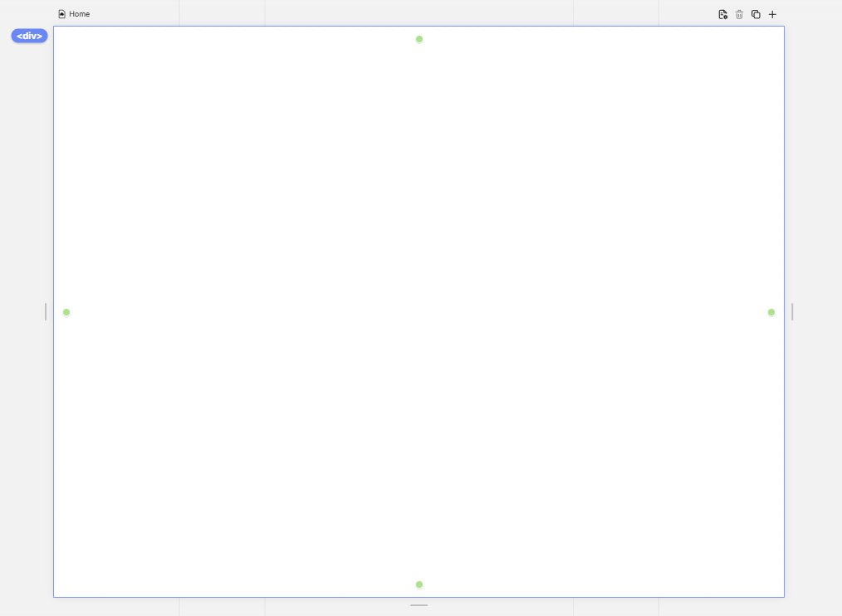The image size is (842, 616).
Task: Click the left green insertion dot
Action: (x=66, y=312)
